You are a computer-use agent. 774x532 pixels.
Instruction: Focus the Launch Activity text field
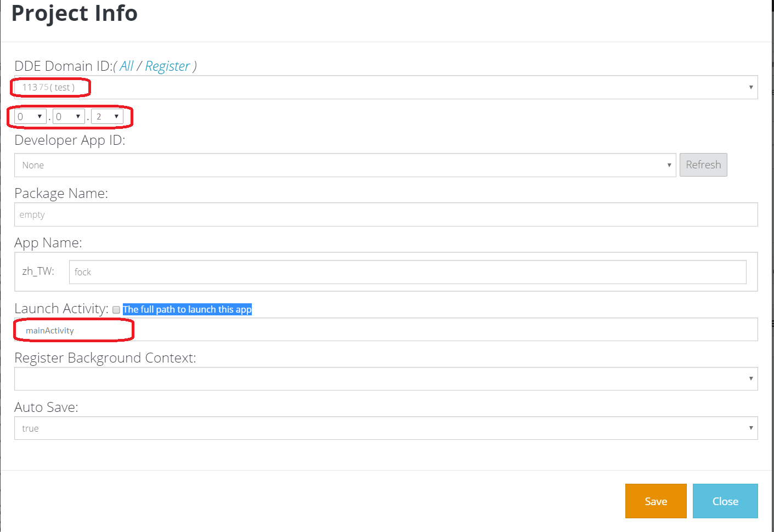pyautogui.click(x=386, y=330)
